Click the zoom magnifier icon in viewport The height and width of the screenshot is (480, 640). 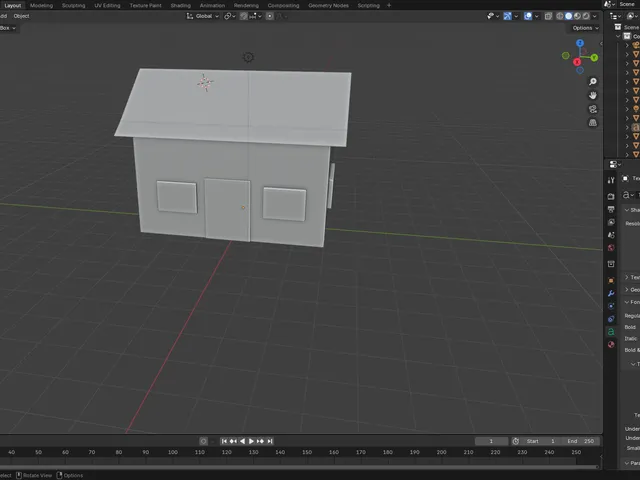(x=593, y=82)
